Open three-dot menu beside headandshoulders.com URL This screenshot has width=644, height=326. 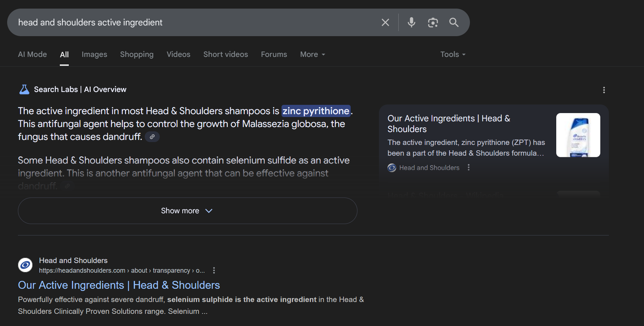click(x=214, y=271)
